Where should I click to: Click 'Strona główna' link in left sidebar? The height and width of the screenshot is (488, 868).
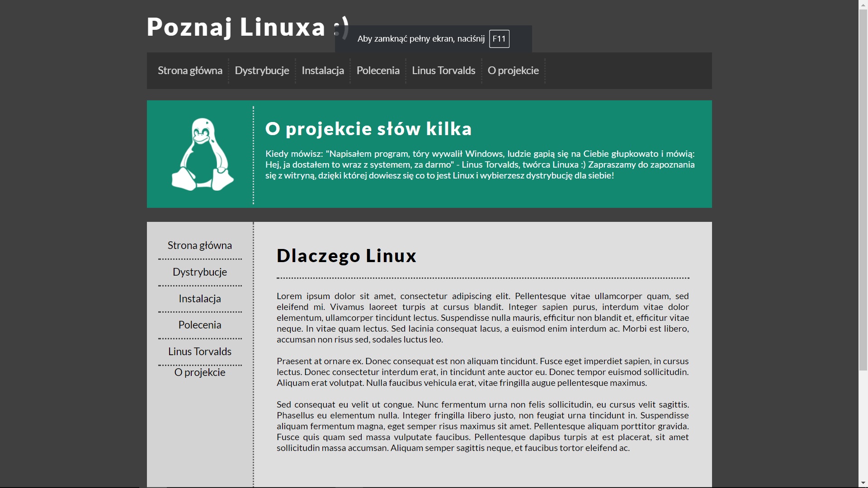click(200, 245)
